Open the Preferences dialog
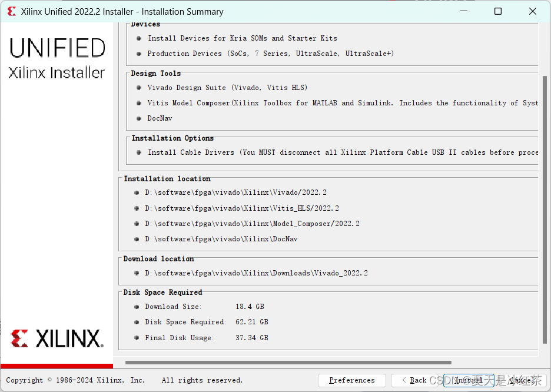Viewport: 551px width, 392px height. (x=352, y=380)
